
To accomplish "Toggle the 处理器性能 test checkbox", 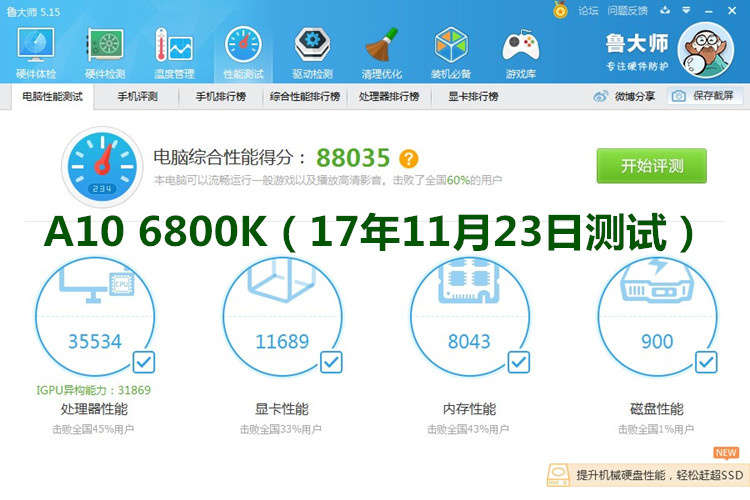I will [x=143, y=362].
